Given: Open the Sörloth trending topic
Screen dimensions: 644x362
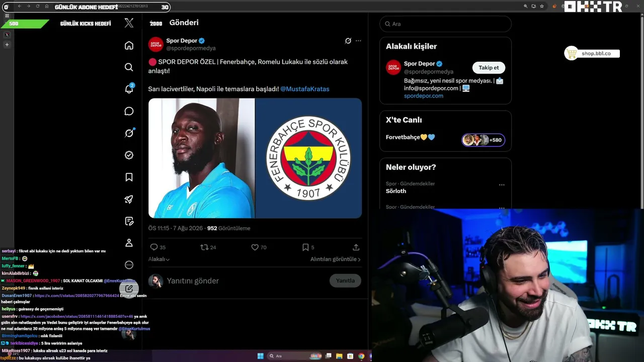Looking at the screenshot, I should coord(396,191).
